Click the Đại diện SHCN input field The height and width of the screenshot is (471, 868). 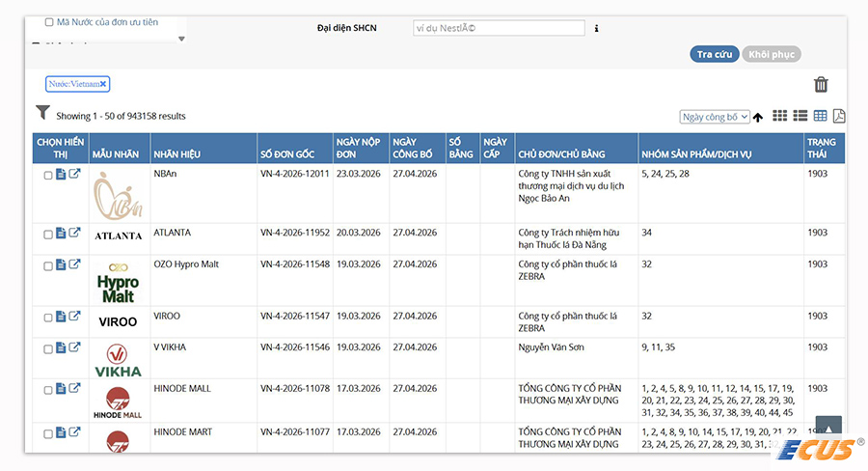[499, 28]
